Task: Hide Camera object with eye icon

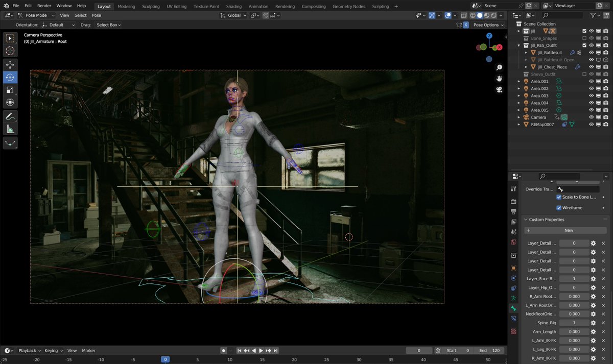Action: [x=591, y=117]
